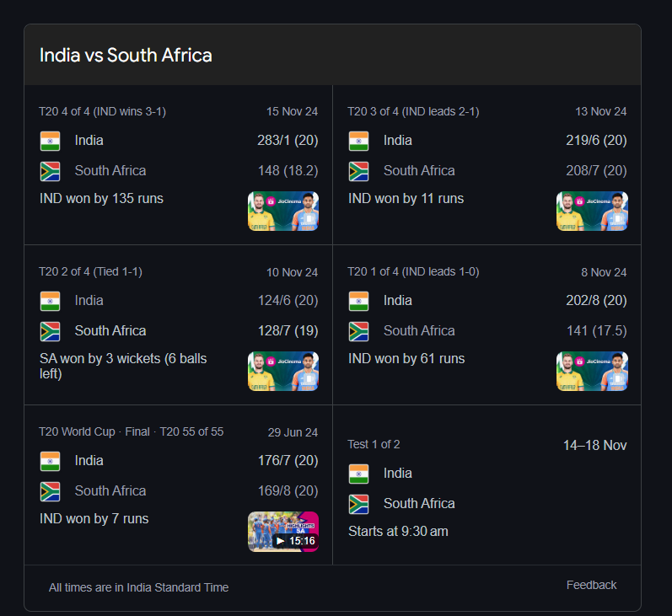672x616 pixels.
Task: Open JioCinema thumbnail for 15 Nov match
Action: point(283,212)
